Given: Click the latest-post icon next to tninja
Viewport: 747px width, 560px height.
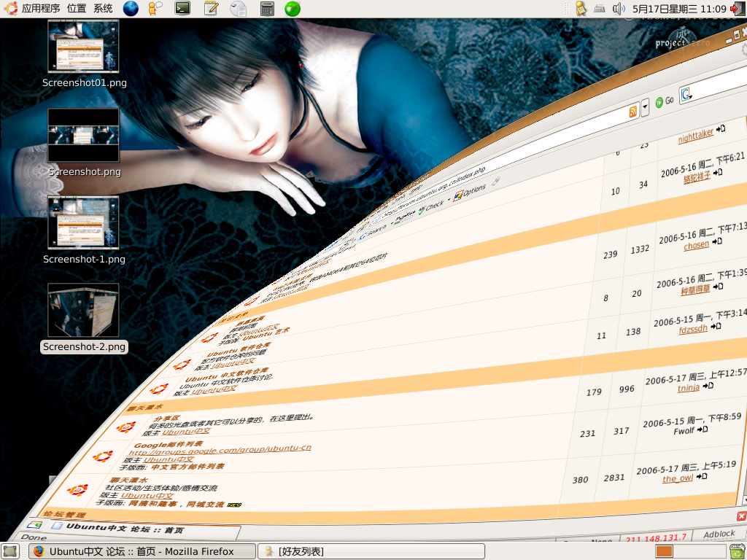Looking at the screenshot, I should point(708,386).
